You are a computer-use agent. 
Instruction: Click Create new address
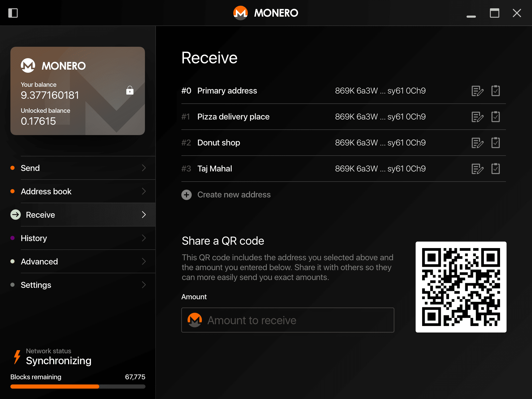coord(226,195)
